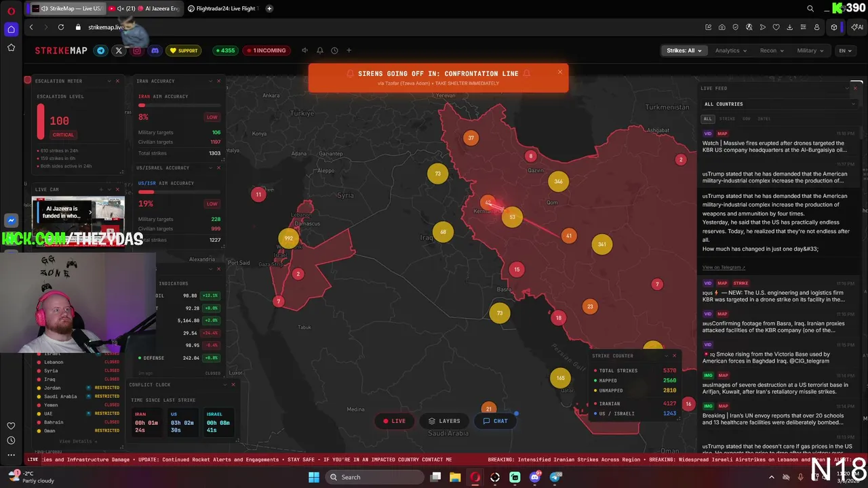
Task: Close the Conflict Clock panel
Action: (233, 384)
